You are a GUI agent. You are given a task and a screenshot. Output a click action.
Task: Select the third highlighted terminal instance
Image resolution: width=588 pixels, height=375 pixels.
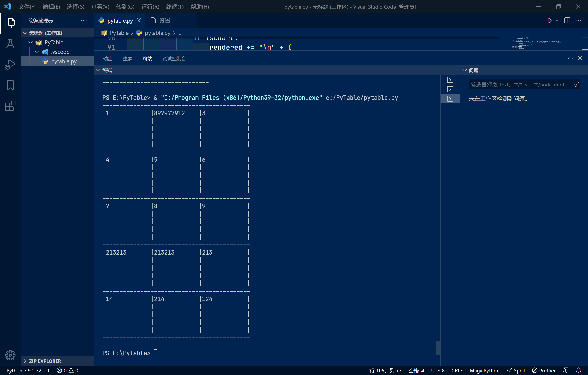click(450, 99)
